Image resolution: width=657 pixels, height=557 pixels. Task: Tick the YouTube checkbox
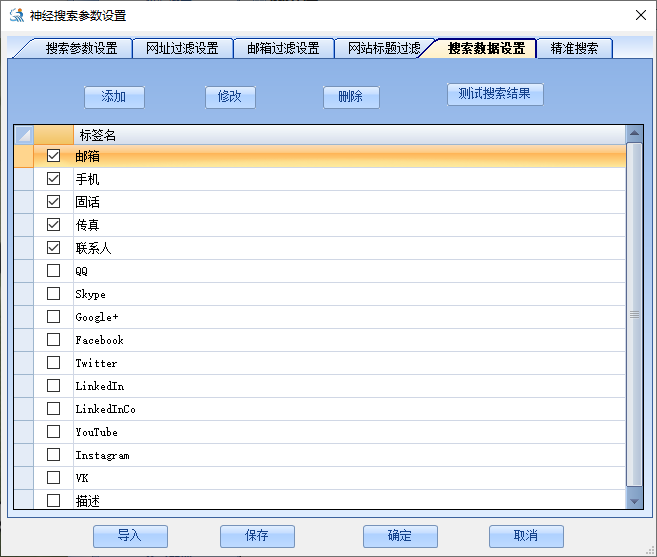click(53, 432)
